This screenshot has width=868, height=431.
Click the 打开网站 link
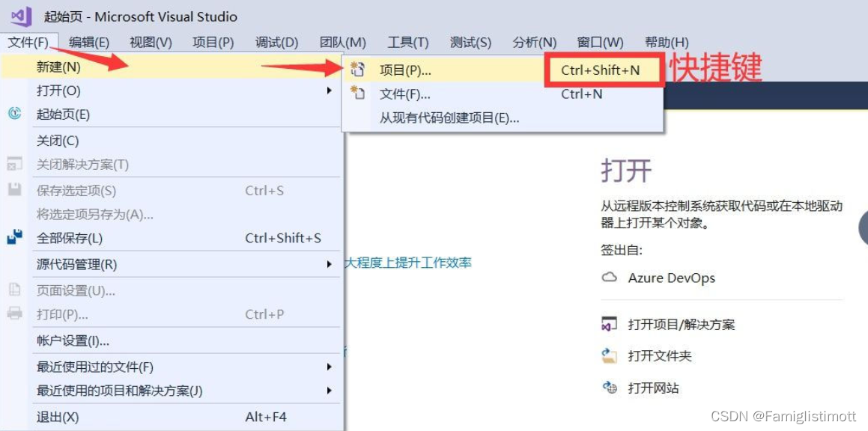point(653,388)
